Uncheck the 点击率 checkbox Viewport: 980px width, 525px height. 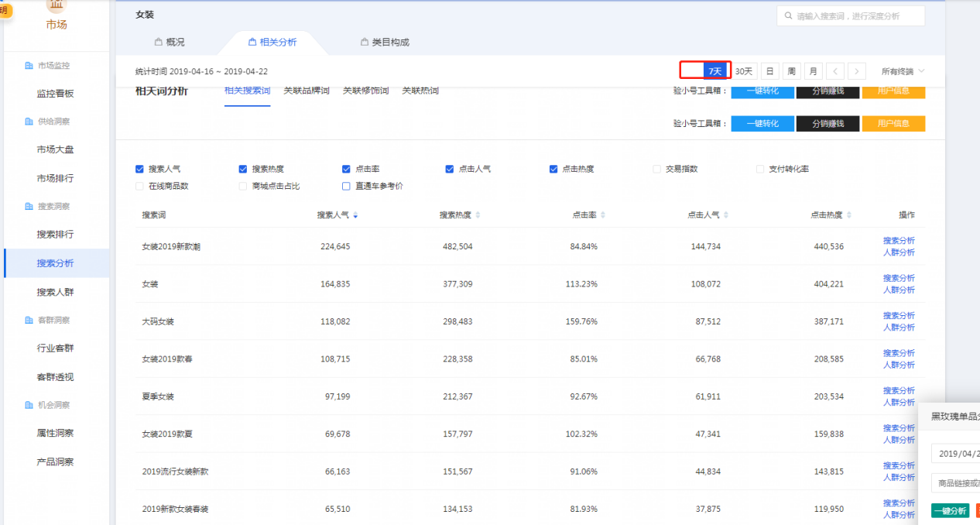(x=347, y=169)
